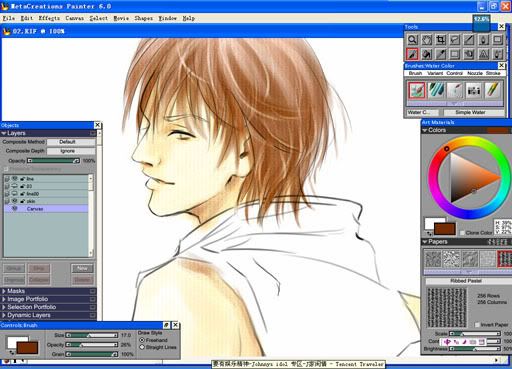Adjust the layer Opacity slider

[53, 161]
